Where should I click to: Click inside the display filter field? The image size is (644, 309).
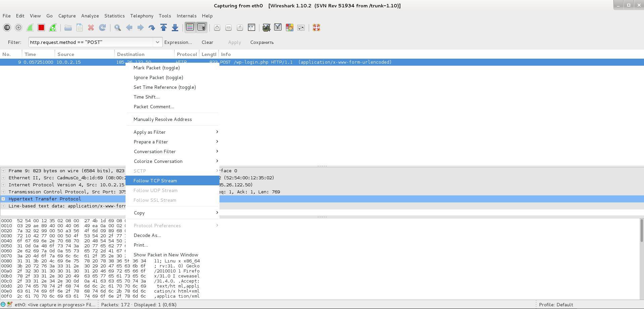(91, 42)
